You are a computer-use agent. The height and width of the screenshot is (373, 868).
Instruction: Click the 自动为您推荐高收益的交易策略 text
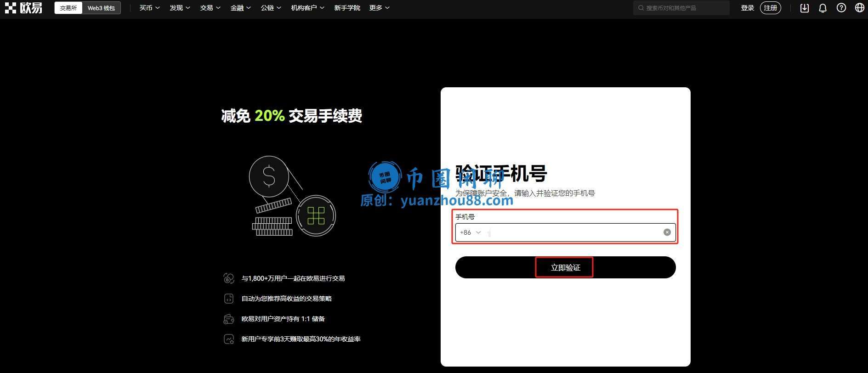coord(287,299)
